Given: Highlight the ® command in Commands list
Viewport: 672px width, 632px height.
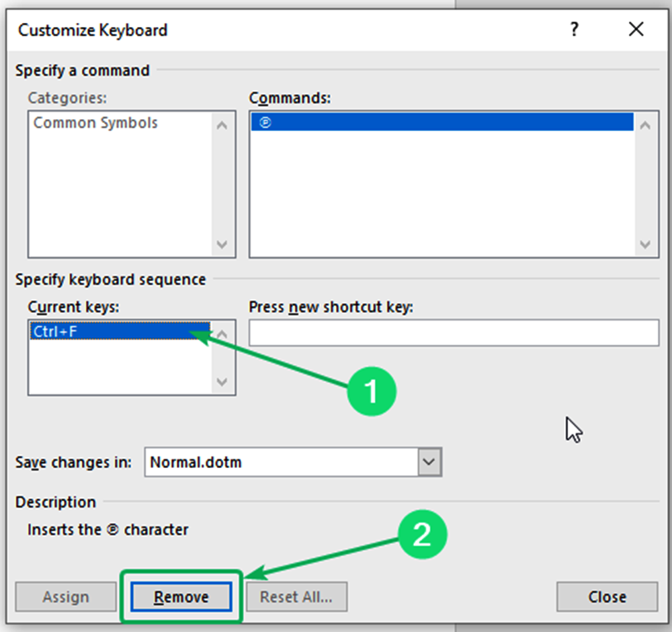Looking at the screenshot, I should (x=403, y=122).
